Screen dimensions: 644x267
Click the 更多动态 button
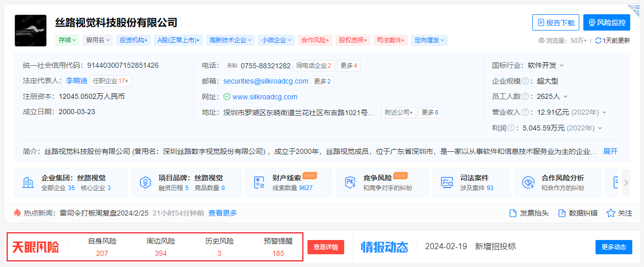(x=614, y=247)
